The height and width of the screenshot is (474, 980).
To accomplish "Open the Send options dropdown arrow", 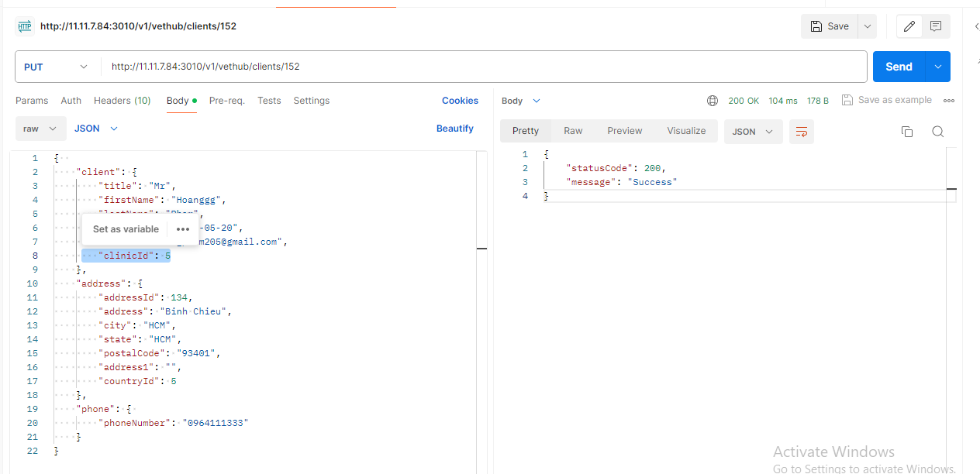I will 938,67.
